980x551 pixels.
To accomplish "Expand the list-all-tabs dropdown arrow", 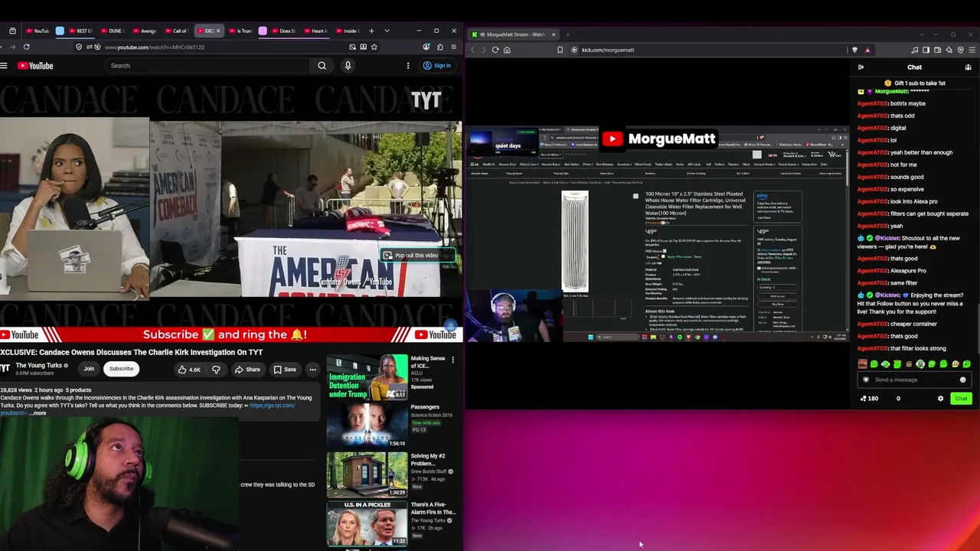I will click(387, 31).
